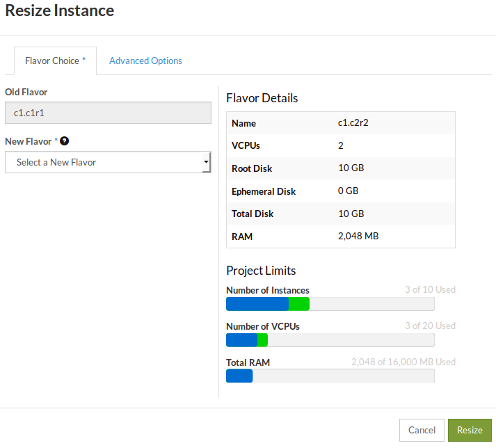Open the Select a New Flavor dropdown
The height and width of the screenshot is (448, 496).
coord(108,162)
